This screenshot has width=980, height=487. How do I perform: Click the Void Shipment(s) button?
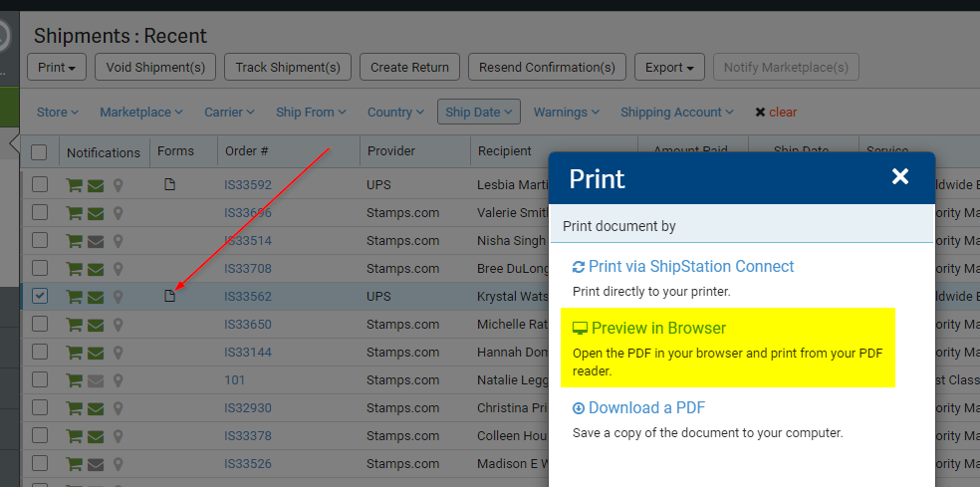[155, 67]
